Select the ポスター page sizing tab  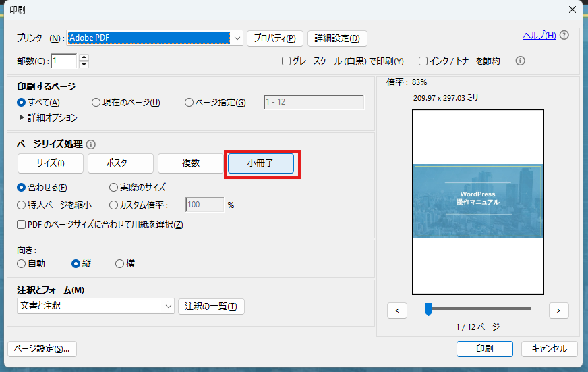pos(120,163)
